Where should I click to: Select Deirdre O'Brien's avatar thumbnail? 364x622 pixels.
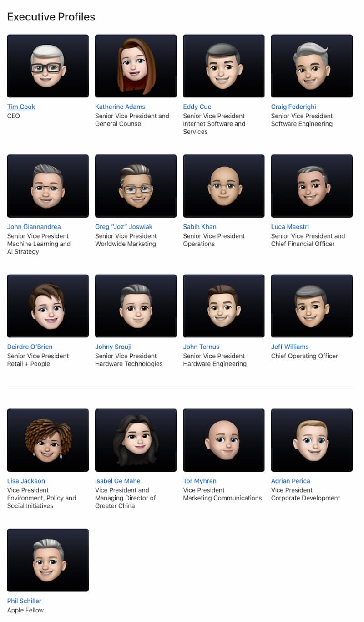pos(48,306)
